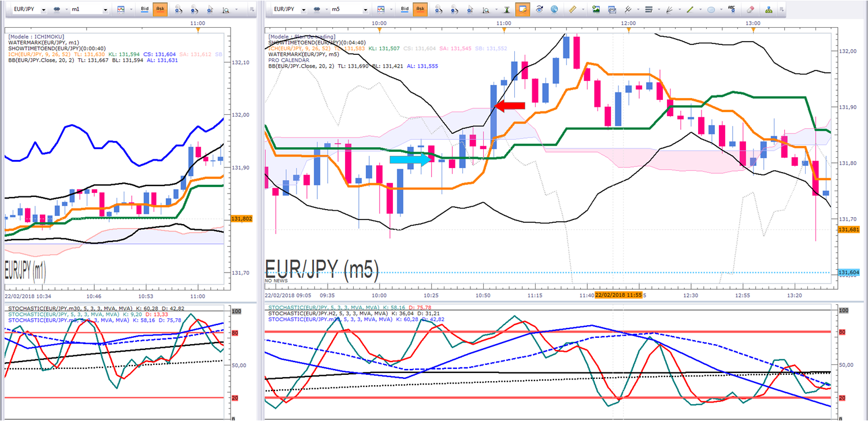This screenshot has height=421, width=868.
Task: Click the vertical zoom icon in m1 toolbar
Action: 225,10
